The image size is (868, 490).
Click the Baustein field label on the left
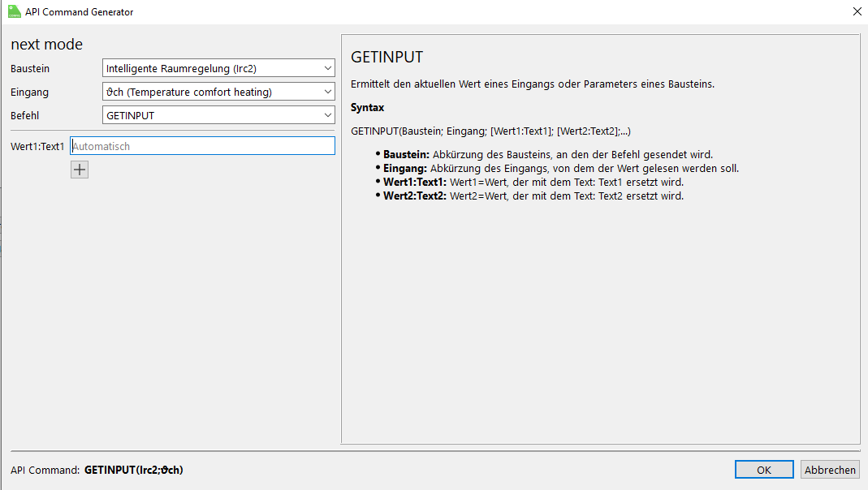pyautogui.click(x=30, y=69)
